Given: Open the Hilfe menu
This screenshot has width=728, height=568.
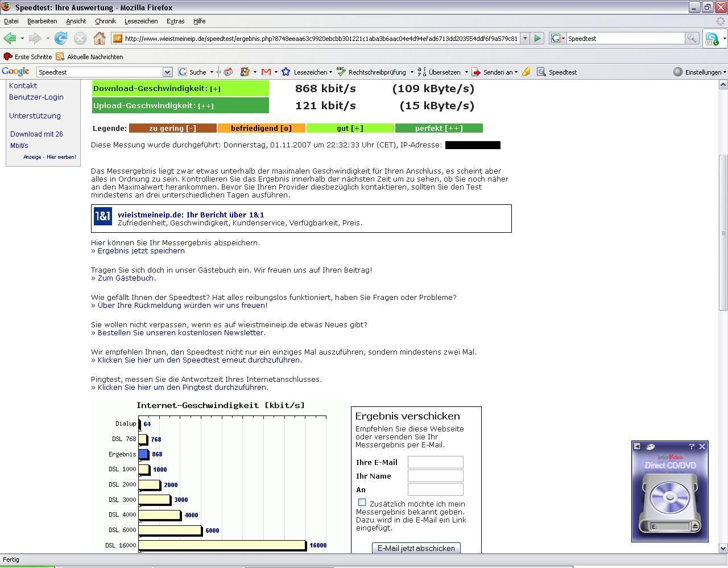Looking at the screenshot, I should pyautogui.click(x=199, y=21).
